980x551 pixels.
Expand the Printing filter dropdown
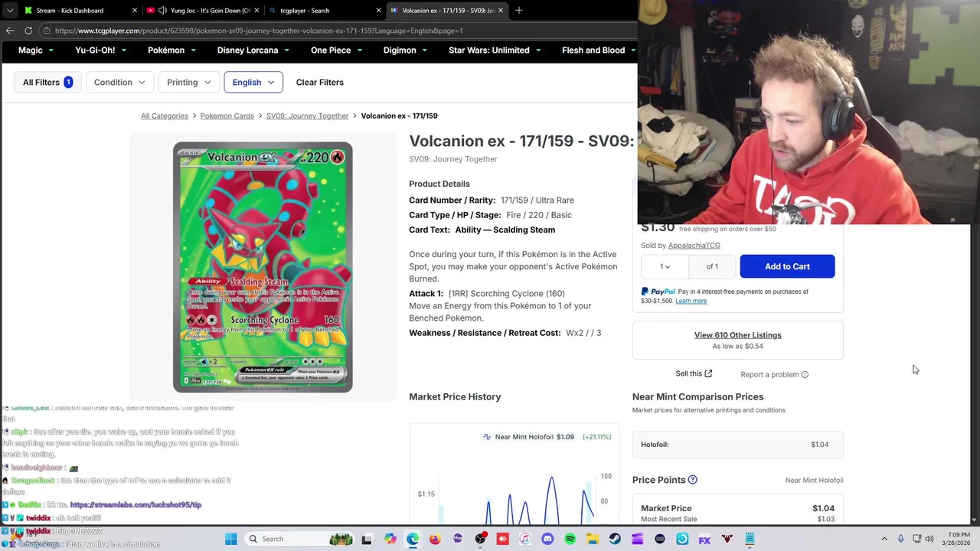point(188,83)
